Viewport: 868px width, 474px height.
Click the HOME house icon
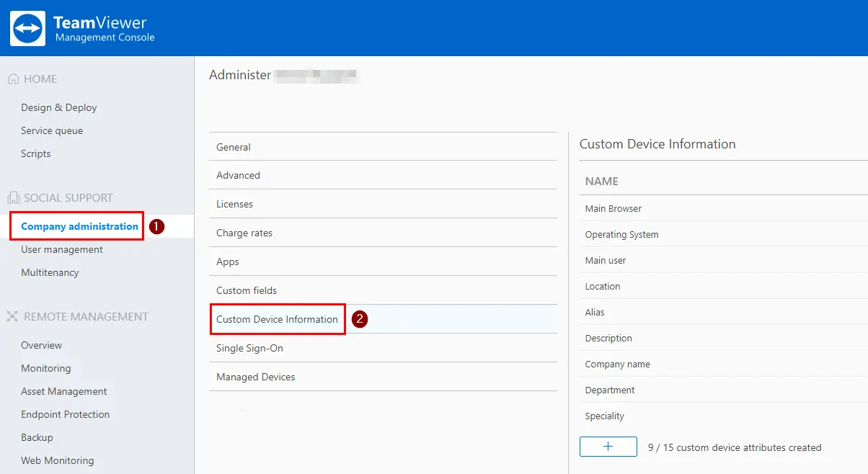click(13, 79)
